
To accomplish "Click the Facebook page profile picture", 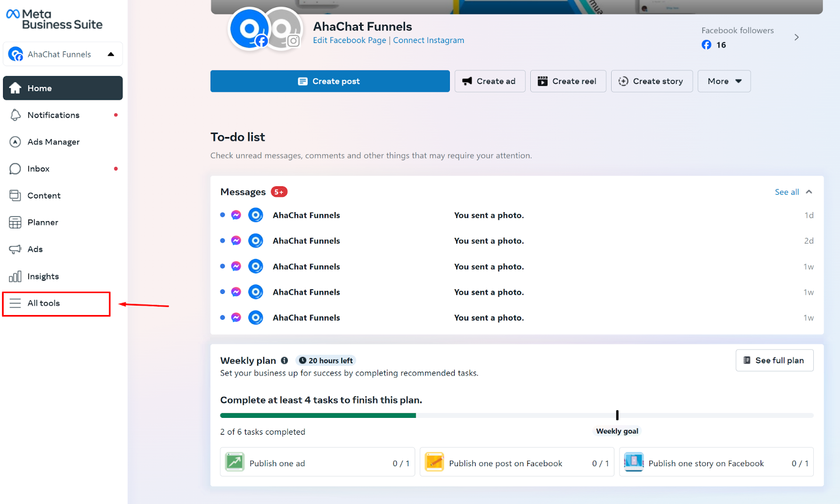I will point(250,29).
